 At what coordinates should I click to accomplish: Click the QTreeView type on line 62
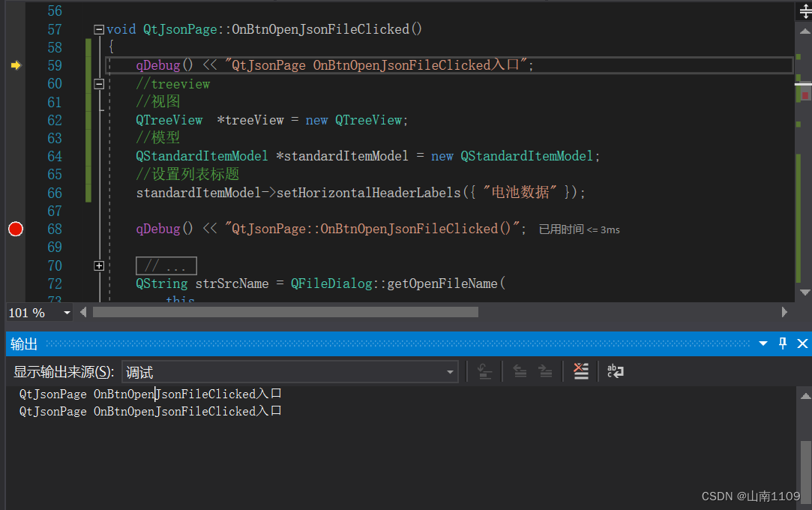[x=169, y=120]
